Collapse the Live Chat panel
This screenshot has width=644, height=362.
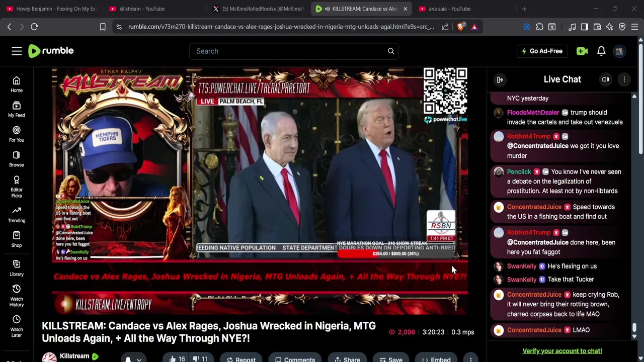500,79
